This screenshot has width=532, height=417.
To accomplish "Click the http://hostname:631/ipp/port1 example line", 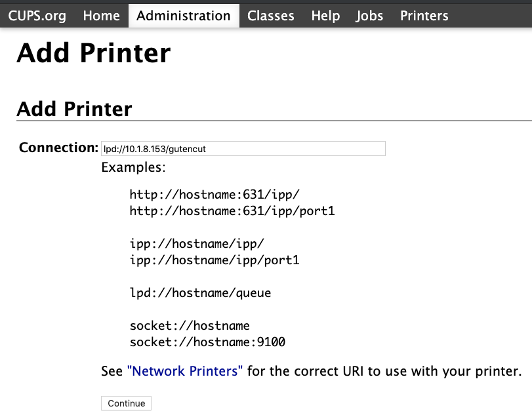I will 232,211.
